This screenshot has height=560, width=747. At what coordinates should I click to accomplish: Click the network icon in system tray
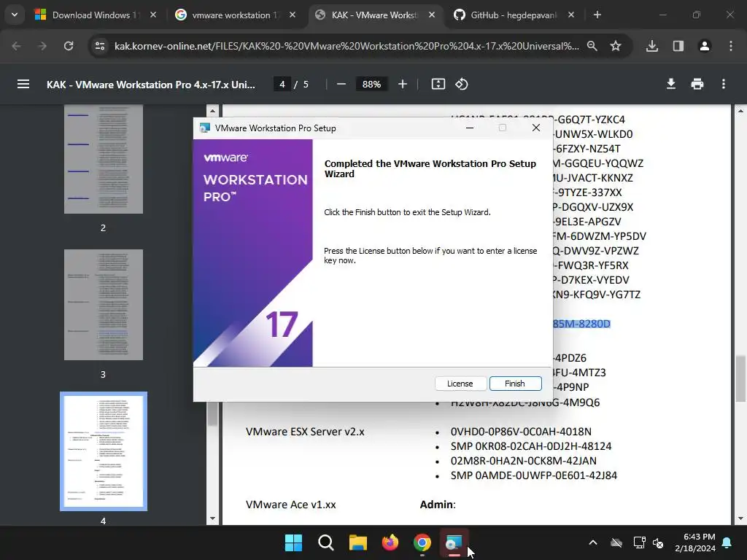click(639, 542)
